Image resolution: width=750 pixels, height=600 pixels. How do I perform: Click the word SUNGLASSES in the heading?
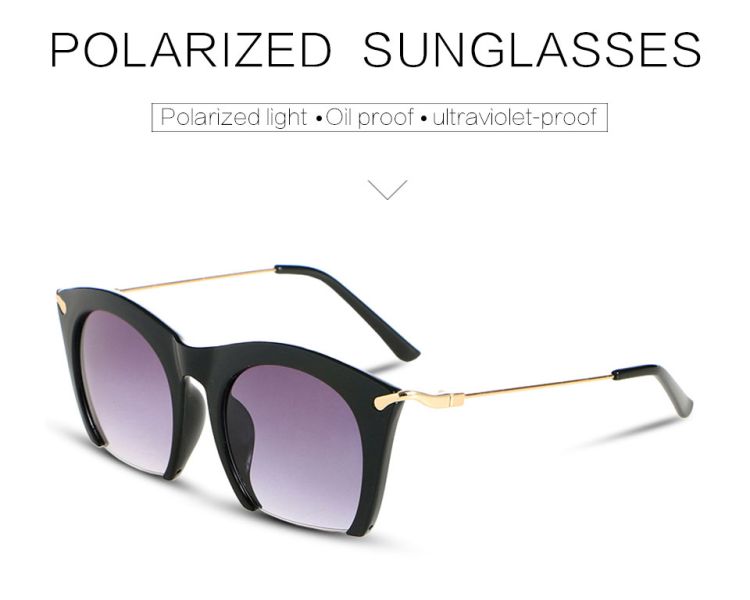point(531,50)
